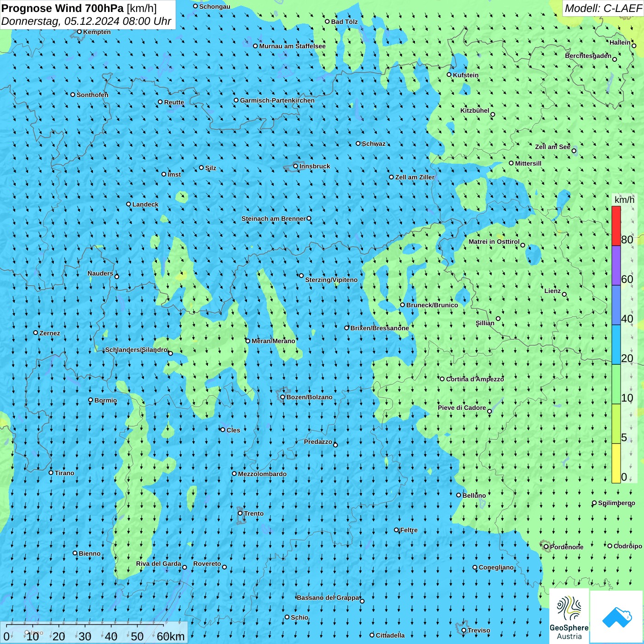Click the 'Schwaz' label

coord(374,144)
